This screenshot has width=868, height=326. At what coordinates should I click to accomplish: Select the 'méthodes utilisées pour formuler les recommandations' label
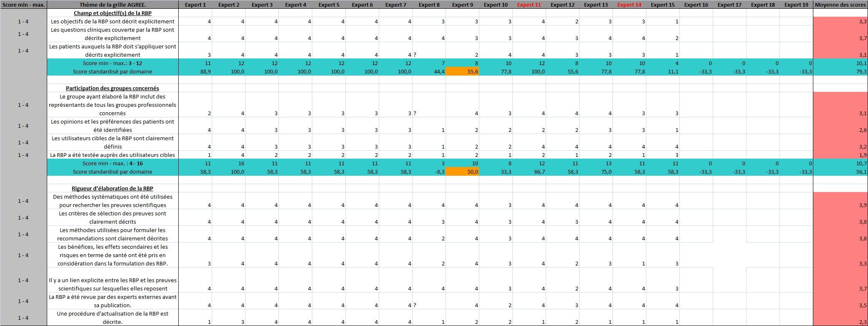click(113, 234)
